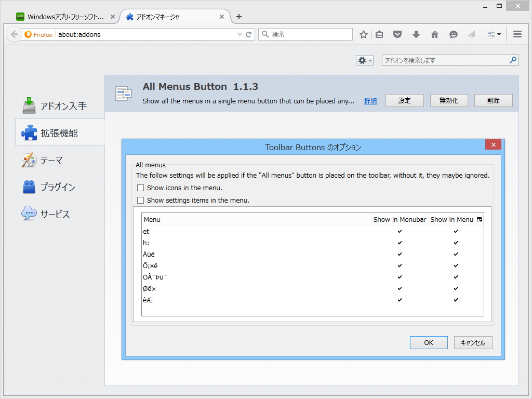Toggle Show in Menu for h: row
Image resolution: width=532 pixels, height=399 pixels.
pyautogui.click(x=456, y=243)
